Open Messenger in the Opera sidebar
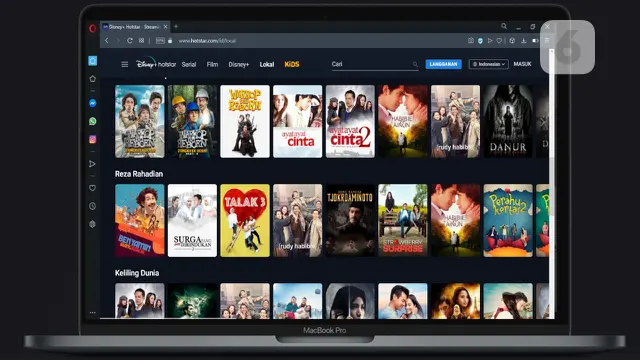The height and width of the screenshot is (360, 640). [93, 103]
